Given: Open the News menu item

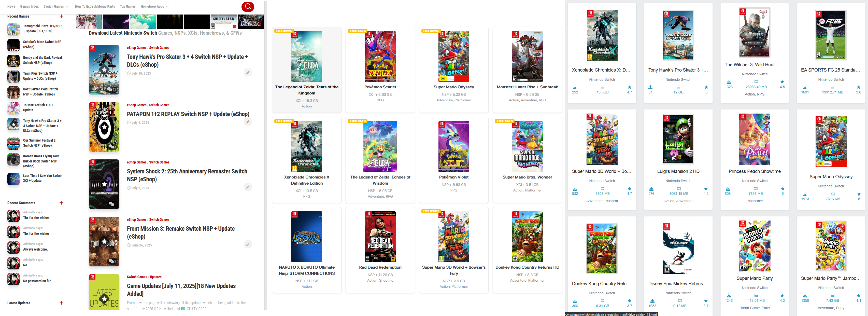Looking at the screenshot, I should 11,6.
